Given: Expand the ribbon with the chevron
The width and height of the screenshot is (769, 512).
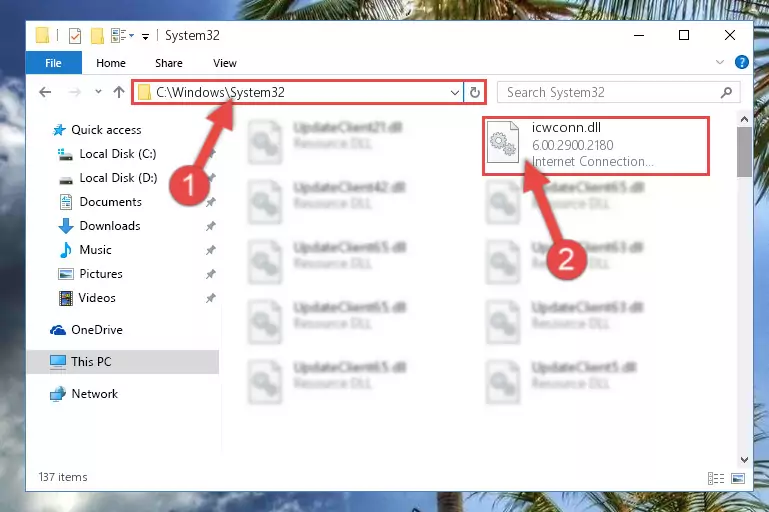Looking at the screenshot, I should tap(720, 62).
